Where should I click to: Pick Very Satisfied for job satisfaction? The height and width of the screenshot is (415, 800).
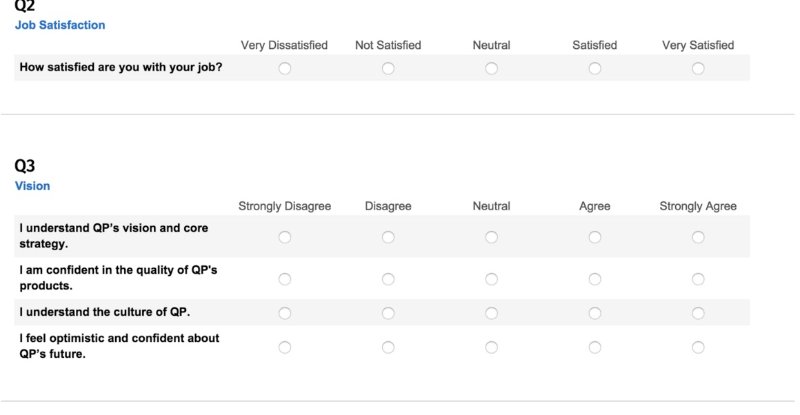pyautogui.click(x=698, y=68)
